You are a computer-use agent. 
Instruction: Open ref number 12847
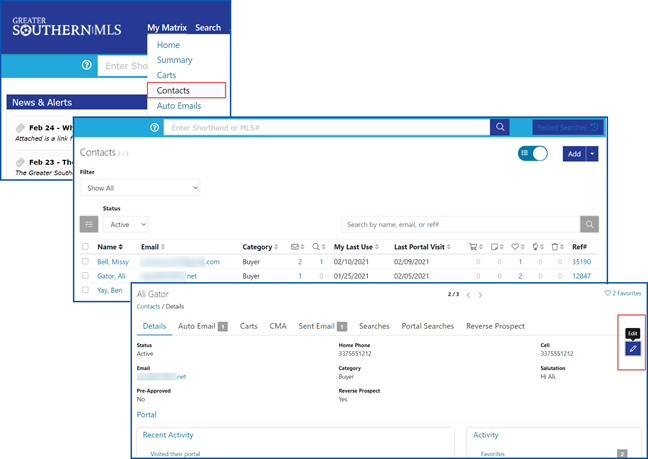pos(581,276)
